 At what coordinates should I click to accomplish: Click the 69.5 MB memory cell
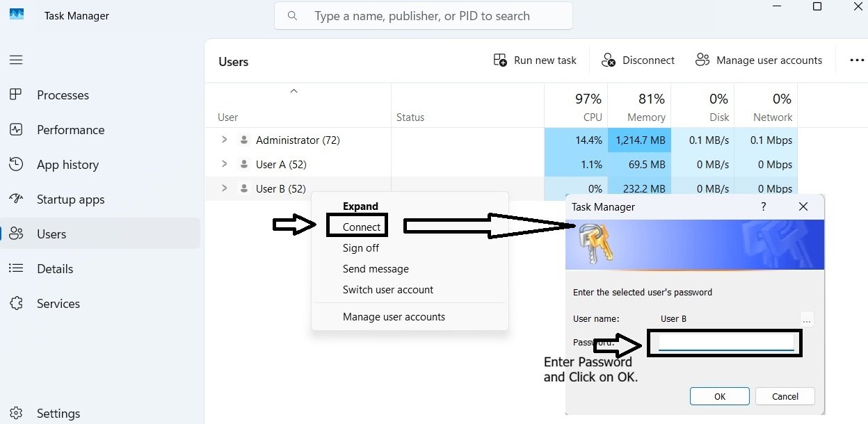tap(639, 165)
